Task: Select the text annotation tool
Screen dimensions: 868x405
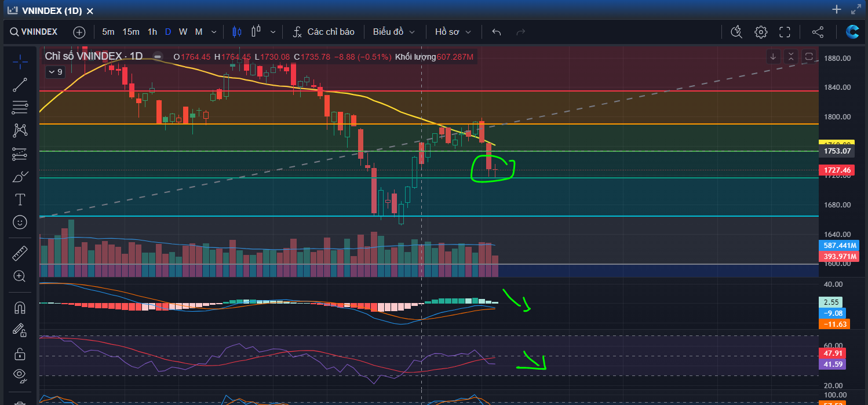Action: click(x=20, y=200)
